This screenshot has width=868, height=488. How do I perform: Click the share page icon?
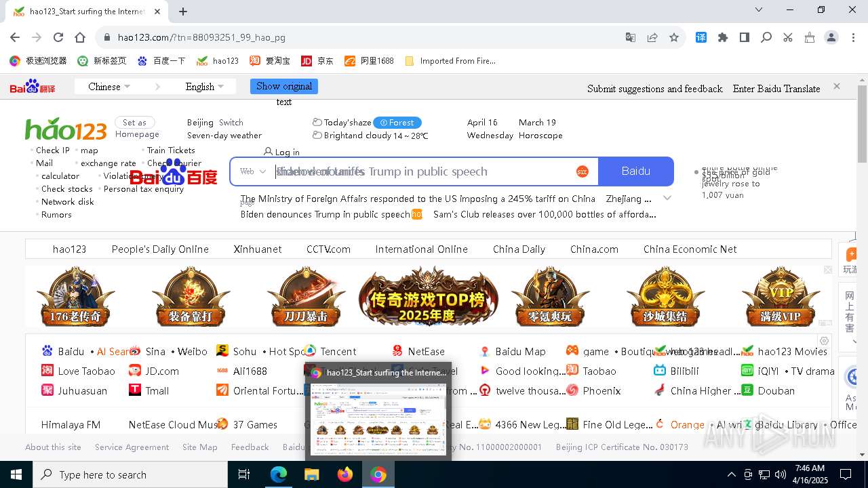pos(652,37)
